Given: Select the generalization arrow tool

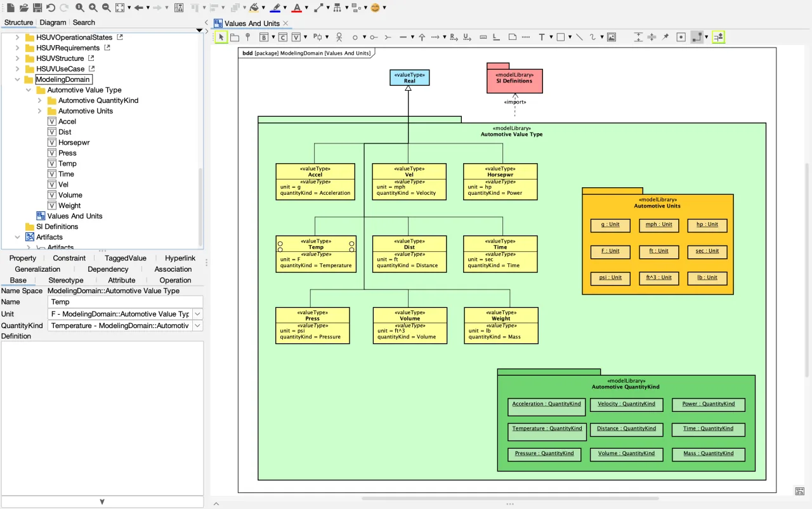Looking at the screenshot, I should 422,37.
